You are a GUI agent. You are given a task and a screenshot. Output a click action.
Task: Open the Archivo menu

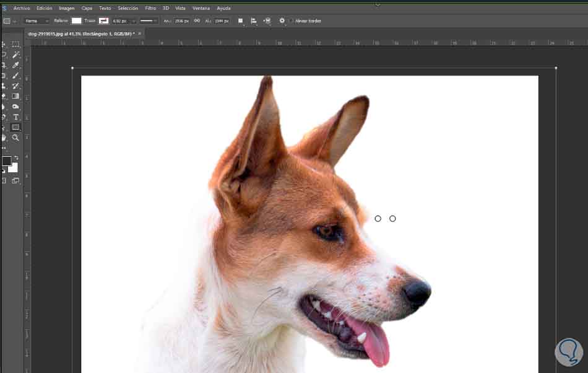(22, 8)
